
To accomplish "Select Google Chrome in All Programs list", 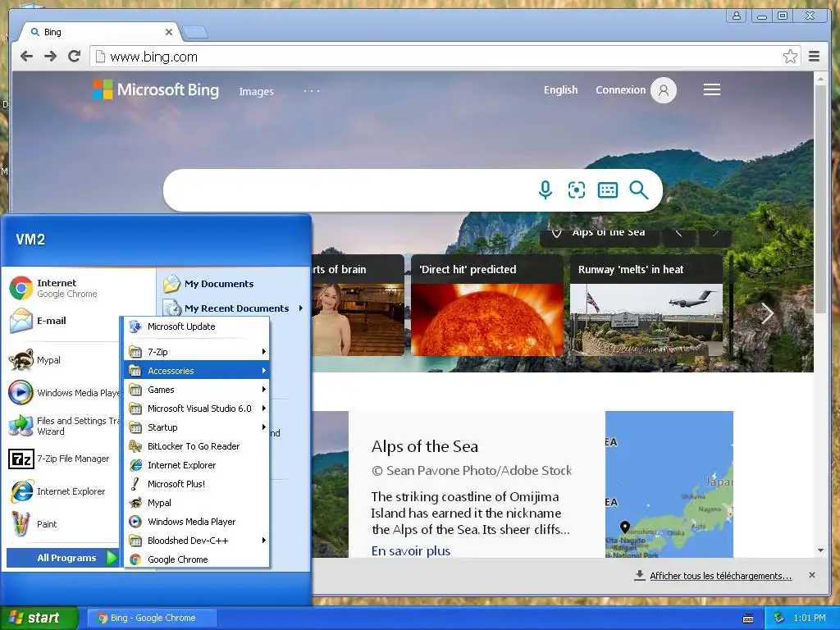I will [x=197, y=559].
